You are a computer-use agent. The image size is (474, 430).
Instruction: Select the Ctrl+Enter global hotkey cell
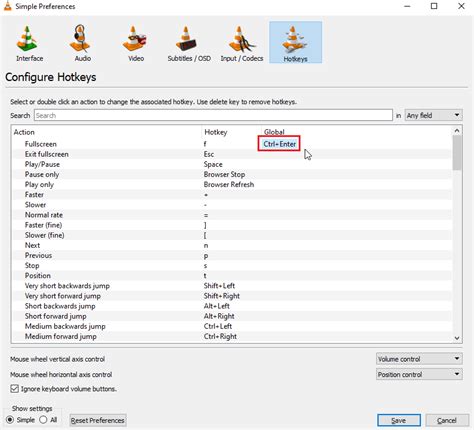point(279,144)
